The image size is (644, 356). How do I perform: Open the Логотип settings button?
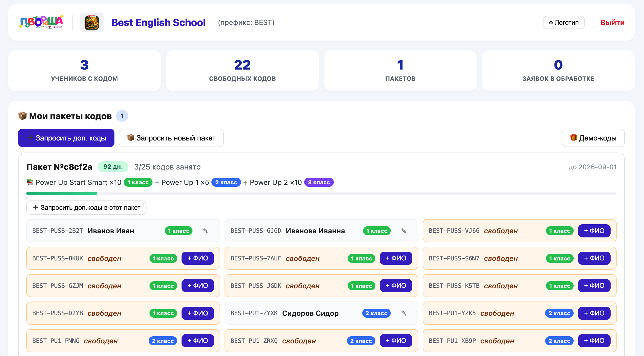(564, 22)
